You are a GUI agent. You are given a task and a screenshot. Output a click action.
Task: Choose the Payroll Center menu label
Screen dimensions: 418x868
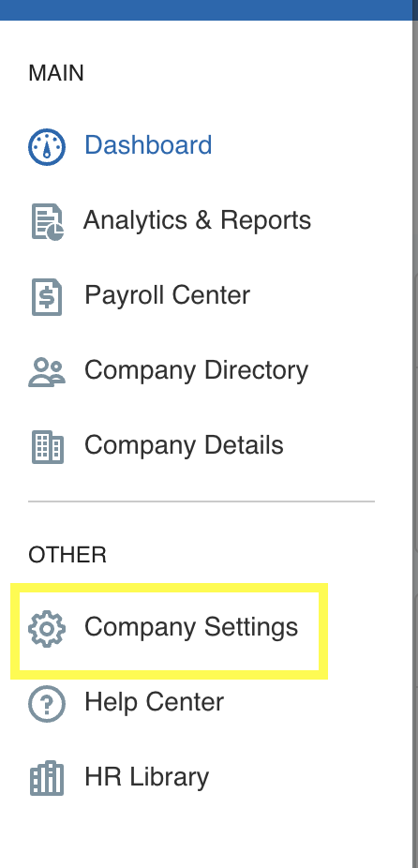[x=167, y=295]
